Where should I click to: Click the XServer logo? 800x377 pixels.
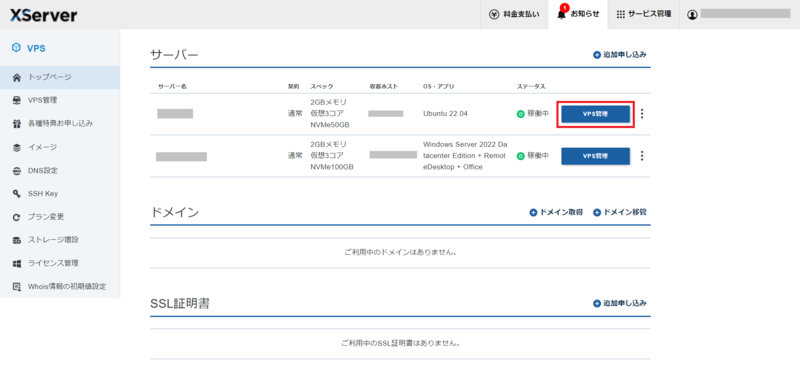pos(43,15)
